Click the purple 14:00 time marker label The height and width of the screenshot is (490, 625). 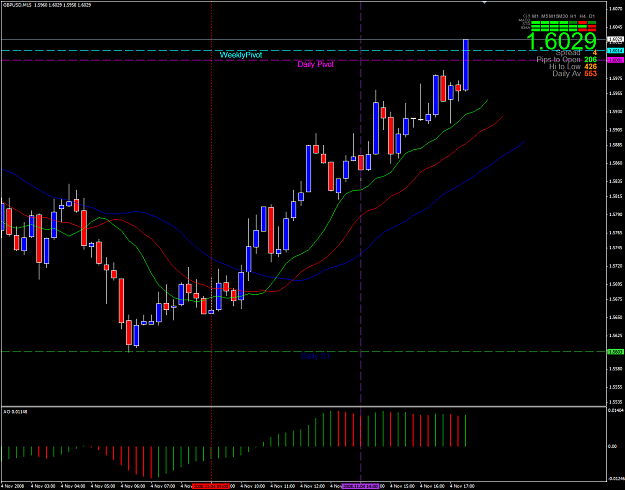click(x=360, y=486)
